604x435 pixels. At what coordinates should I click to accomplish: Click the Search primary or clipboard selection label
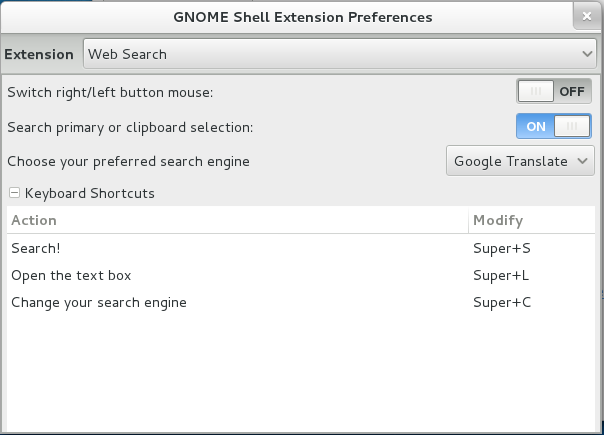click(130, 127)
